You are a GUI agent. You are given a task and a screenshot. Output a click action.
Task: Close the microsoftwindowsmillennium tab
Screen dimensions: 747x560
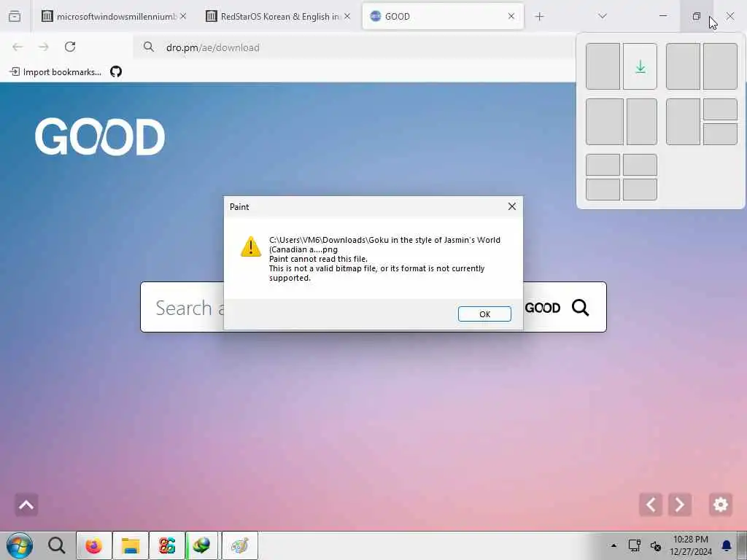[x=183, y=16]
